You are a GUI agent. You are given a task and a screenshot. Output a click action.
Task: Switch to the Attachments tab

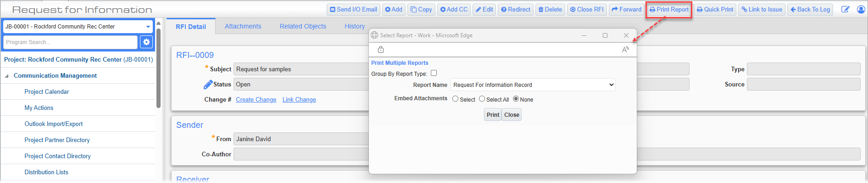243,26
